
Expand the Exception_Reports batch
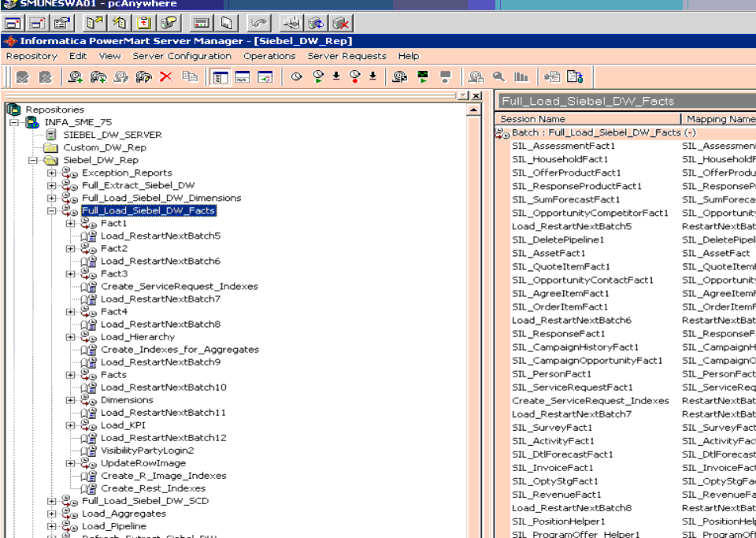click(x=51, y=173)
